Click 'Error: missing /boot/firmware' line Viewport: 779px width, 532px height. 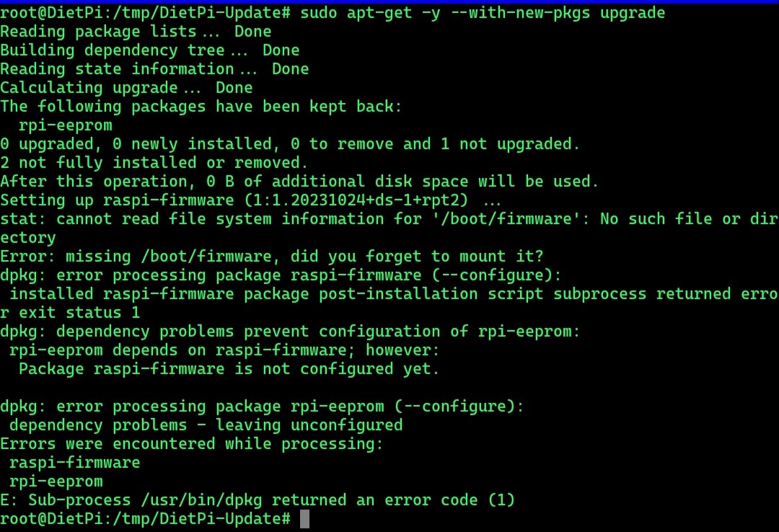point(272,257)
